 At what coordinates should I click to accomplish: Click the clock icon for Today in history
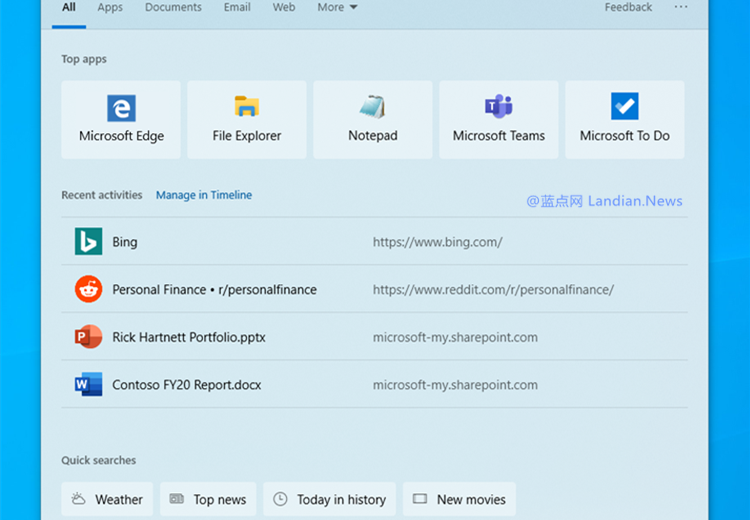(280, 499)
